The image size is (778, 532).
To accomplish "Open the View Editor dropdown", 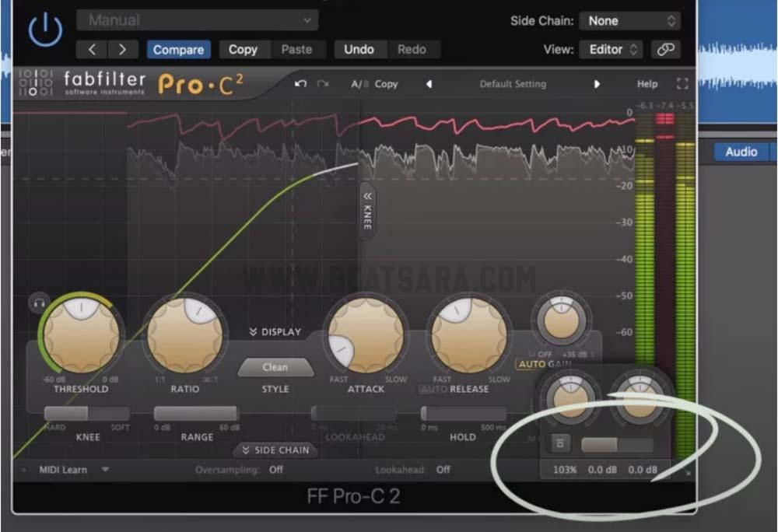I will tap(611, 49).
